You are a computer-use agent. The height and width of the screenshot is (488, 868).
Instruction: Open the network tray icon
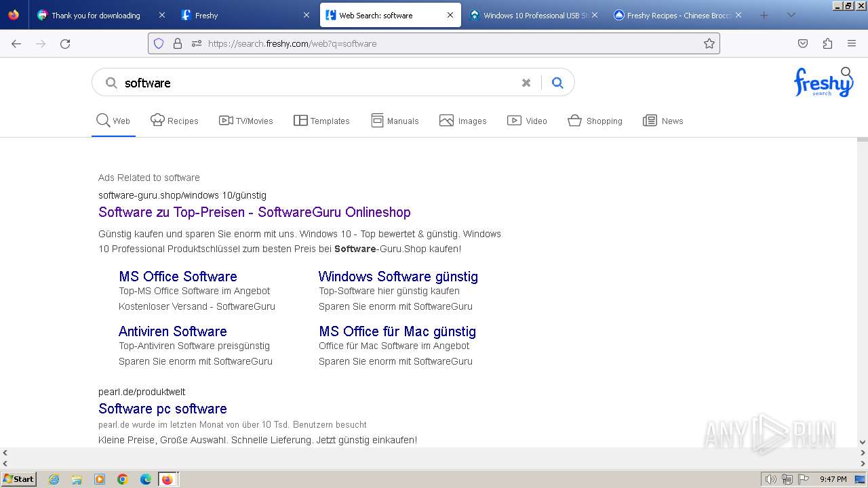pos(787,479)
